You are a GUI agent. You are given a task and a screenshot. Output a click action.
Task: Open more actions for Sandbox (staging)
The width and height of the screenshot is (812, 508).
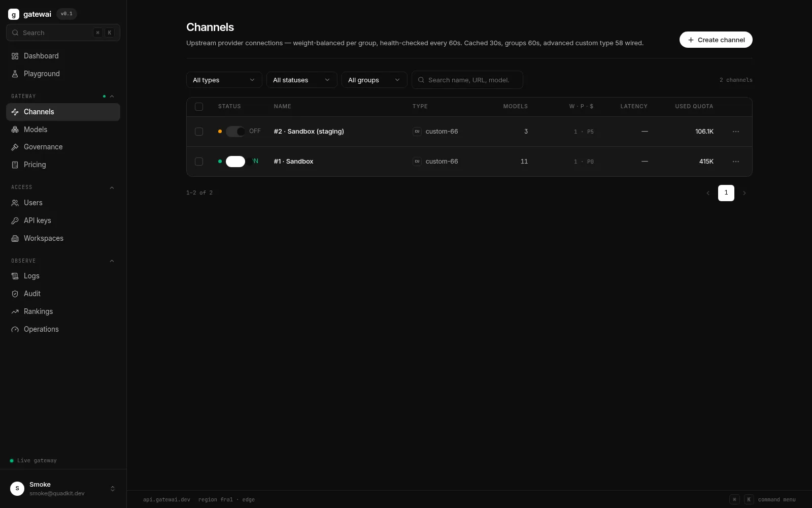point(736,132)
